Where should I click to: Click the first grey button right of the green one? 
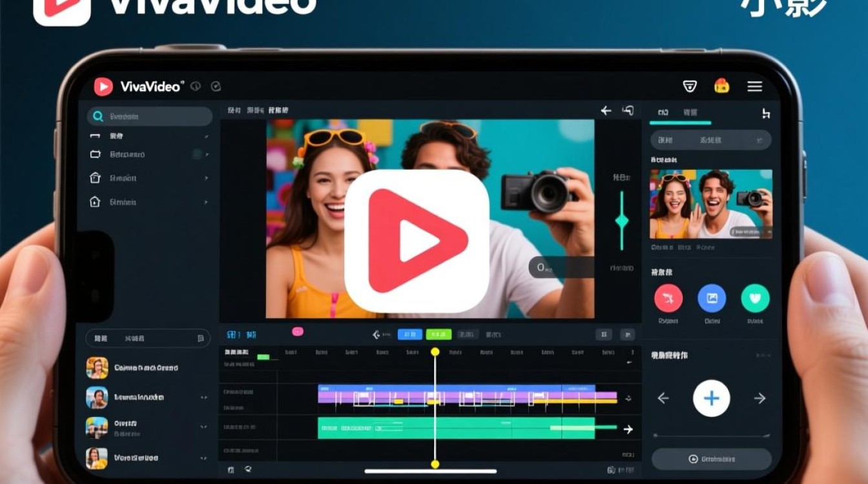(468, 334)
